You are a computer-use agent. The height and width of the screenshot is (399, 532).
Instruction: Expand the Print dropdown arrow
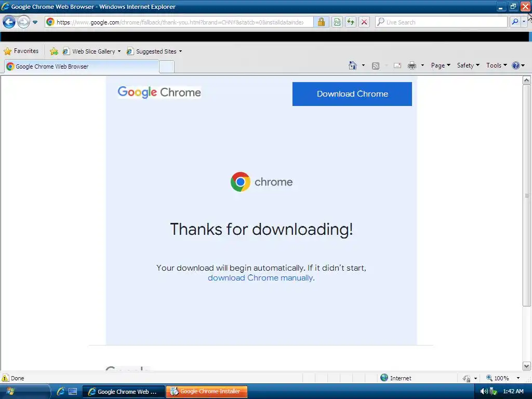click(422, 65)
